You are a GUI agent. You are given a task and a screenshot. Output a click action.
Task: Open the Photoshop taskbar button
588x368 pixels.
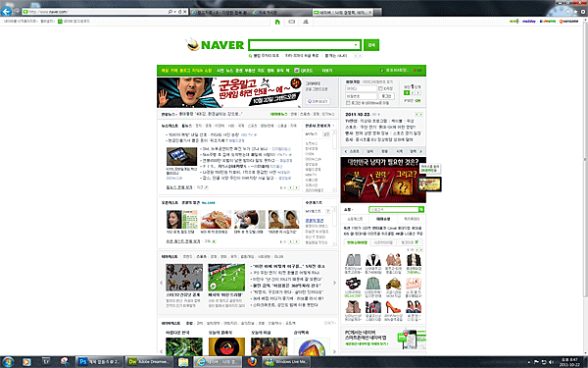pyautogui.click(x=99, y=362)
